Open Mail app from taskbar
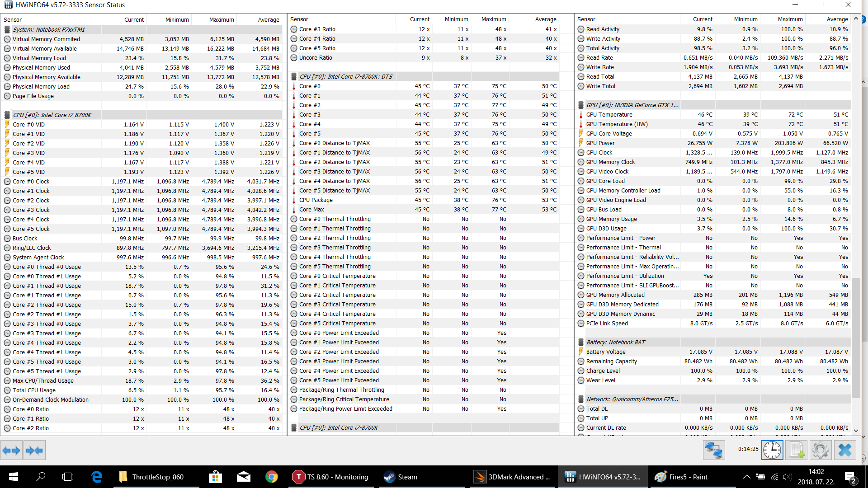The width and height of the screenshot is (868, 488). [x=243, y=477]
